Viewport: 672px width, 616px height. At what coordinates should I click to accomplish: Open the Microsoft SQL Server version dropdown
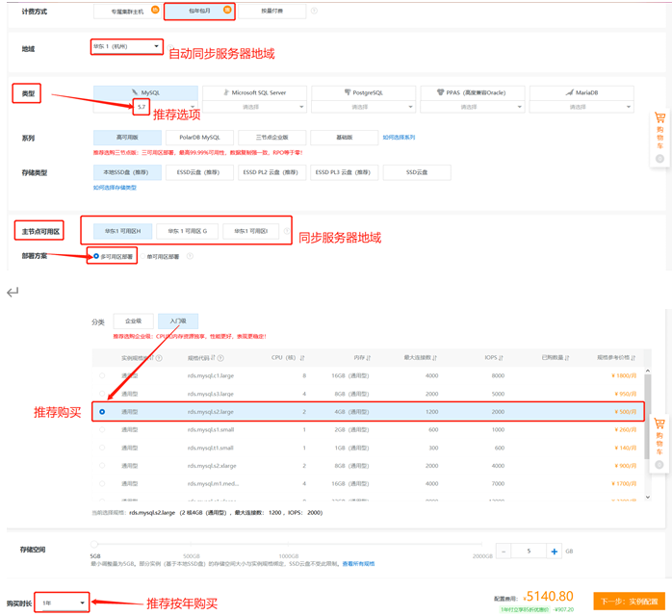[x=254, y=107]
